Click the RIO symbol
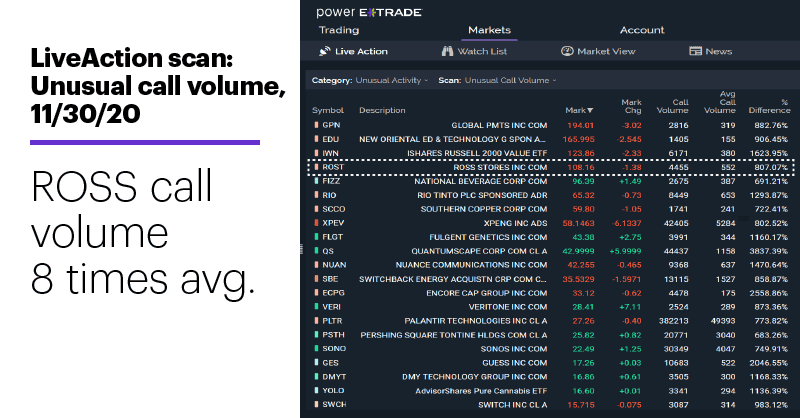Viewport: 800px width, 418px height. coord(329,195)
